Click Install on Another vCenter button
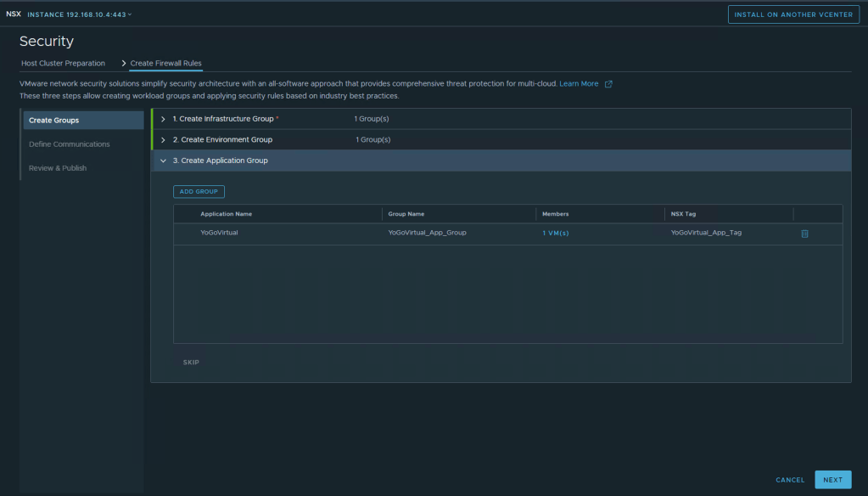868x496 pixels. pyautogui.click(x=793, y=14)
